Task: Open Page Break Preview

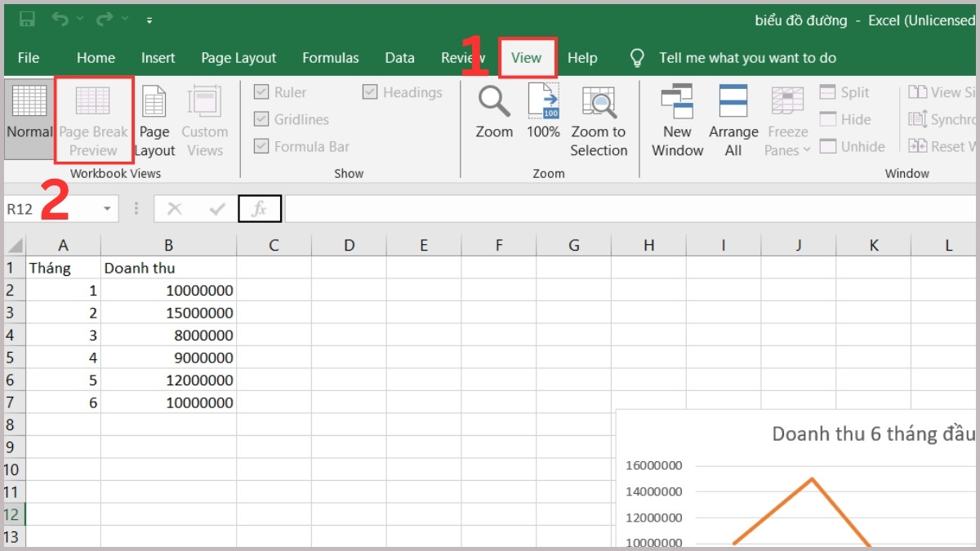Action: [93, 118]
